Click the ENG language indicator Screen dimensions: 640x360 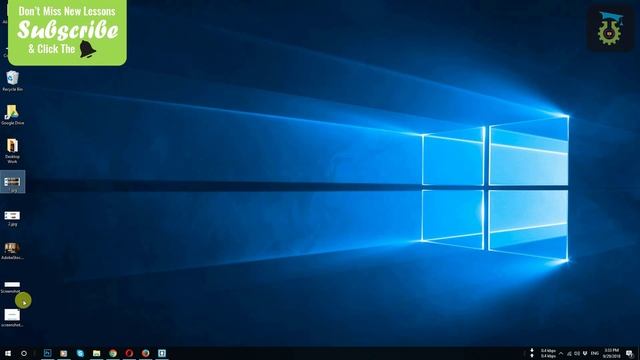point(595,353)
